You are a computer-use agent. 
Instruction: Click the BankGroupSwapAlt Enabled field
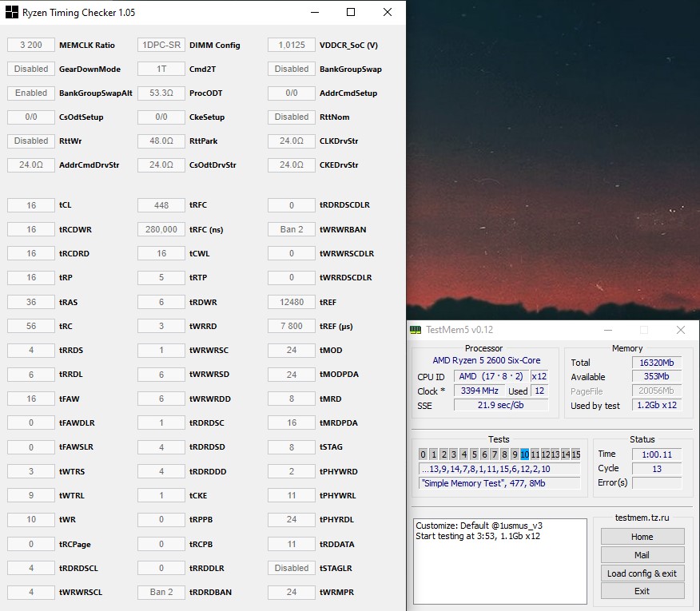pyautogui.click(x=31, y=93)
